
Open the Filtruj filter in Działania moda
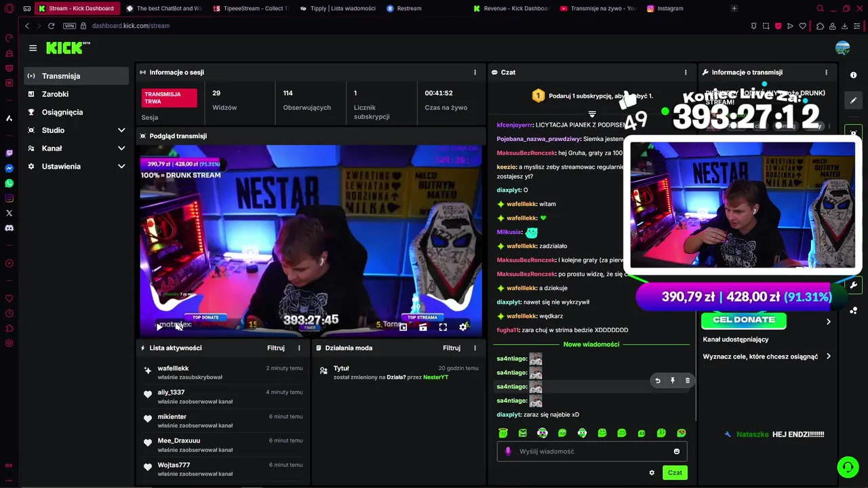click(x=452, y=348)
